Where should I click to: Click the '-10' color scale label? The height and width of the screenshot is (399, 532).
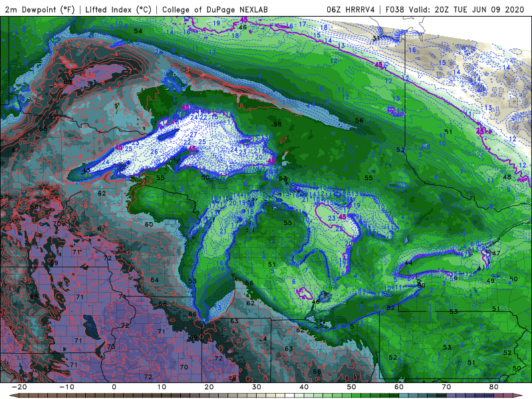(66, 387)
